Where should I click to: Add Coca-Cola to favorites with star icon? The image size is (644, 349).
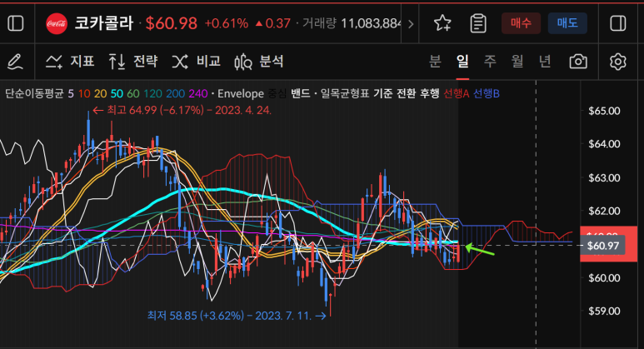click(x=442, y=23)
